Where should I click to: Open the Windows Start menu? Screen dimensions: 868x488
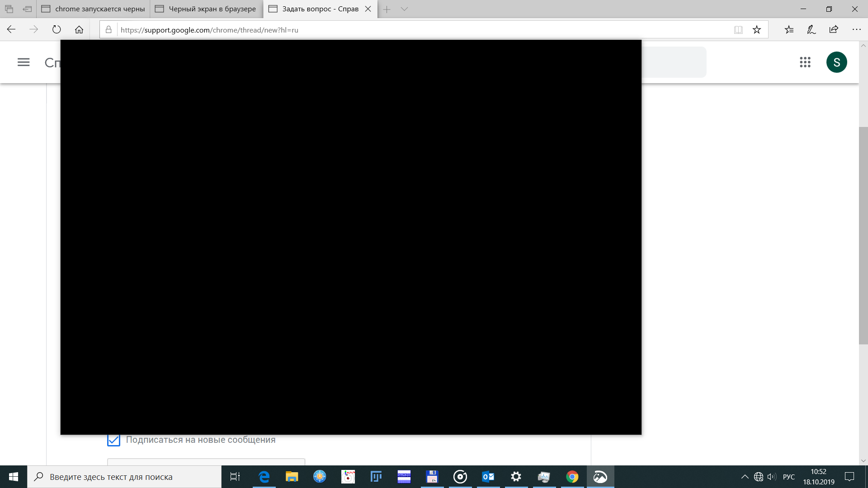[x=14, y=477]
